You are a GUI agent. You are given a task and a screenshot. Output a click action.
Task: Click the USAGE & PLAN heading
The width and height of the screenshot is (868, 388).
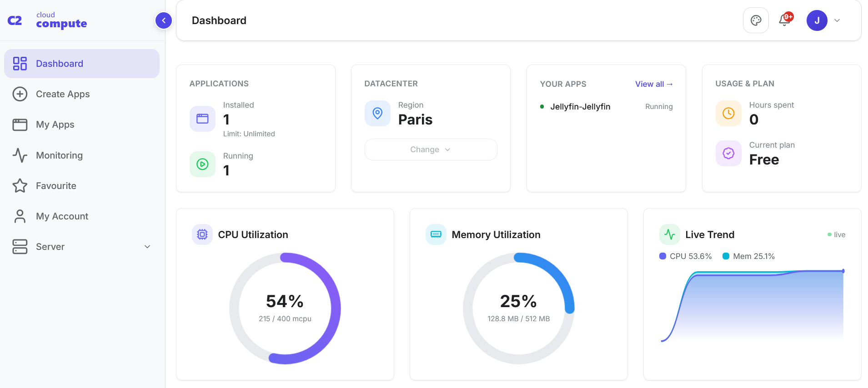745,84
